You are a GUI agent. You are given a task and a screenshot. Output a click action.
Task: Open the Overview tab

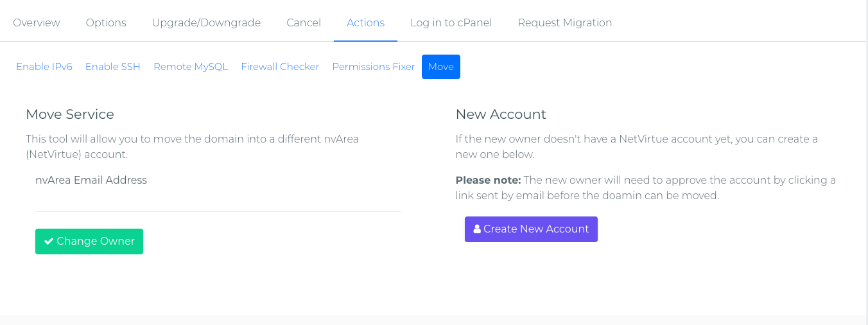tap(37, 22)
